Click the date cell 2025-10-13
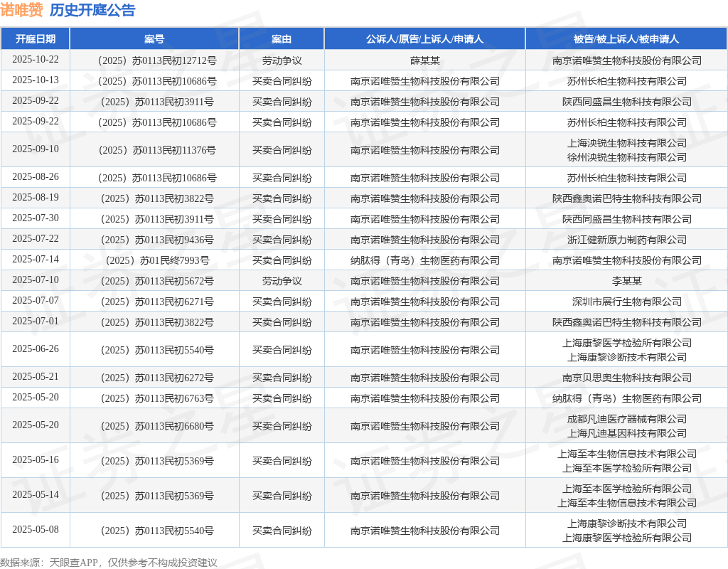The height and width of the screenshot is (569, 728). (x=36, y=80)
